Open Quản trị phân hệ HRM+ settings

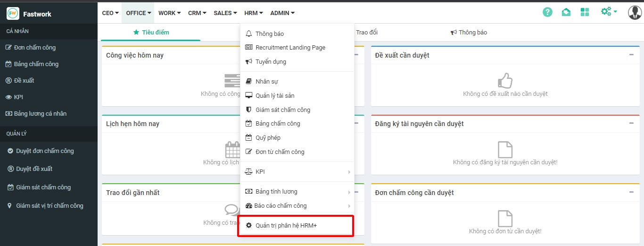286,226
